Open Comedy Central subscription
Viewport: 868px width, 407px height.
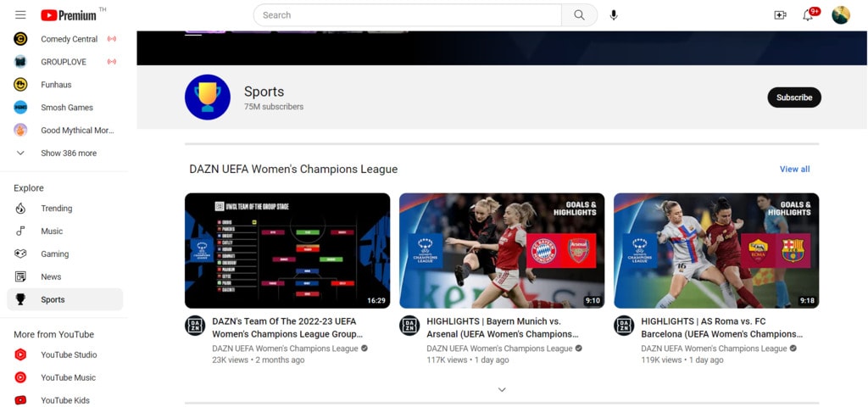coord(64,39)
